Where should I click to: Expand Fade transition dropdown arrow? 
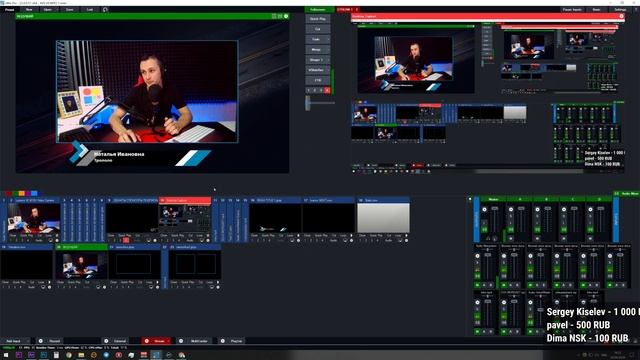(328, 39)
